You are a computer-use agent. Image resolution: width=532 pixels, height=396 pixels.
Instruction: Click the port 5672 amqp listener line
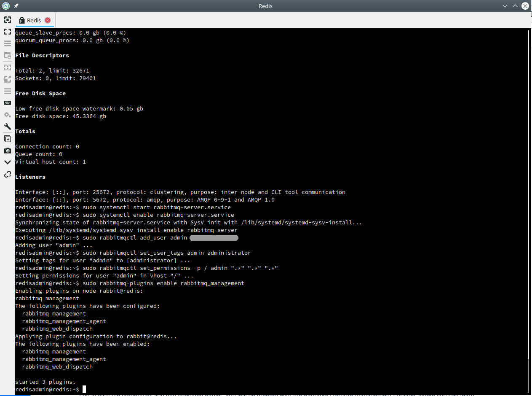tap(145, 200)
